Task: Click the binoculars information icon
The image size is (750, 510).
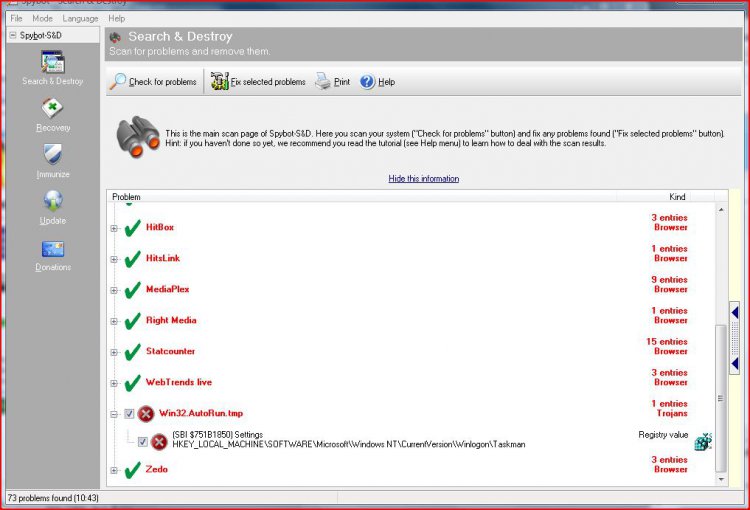Action: [138, 137]
